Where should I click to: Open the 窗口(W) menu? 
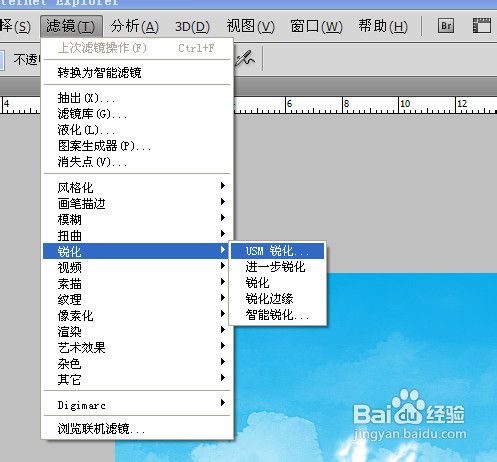coord(316,26)
